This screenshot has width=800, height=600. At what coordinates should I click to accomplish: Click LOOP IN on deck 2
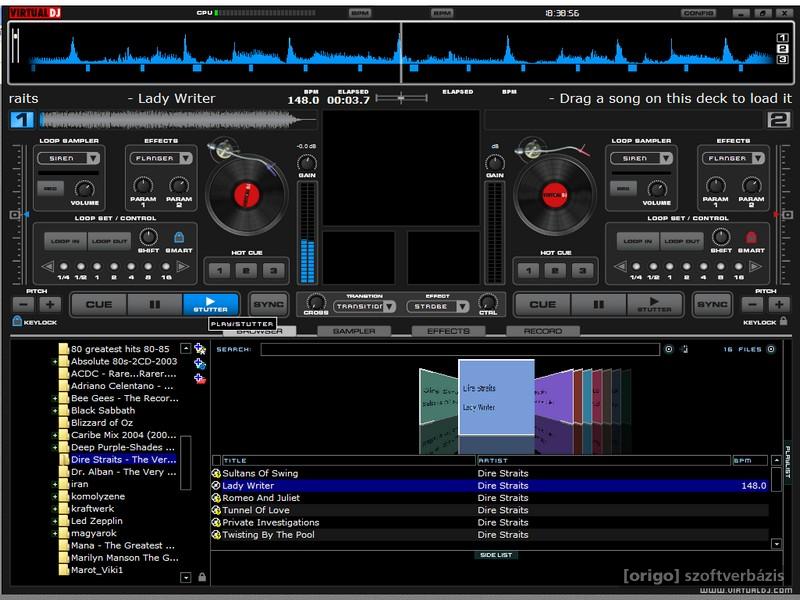[638, 241]
